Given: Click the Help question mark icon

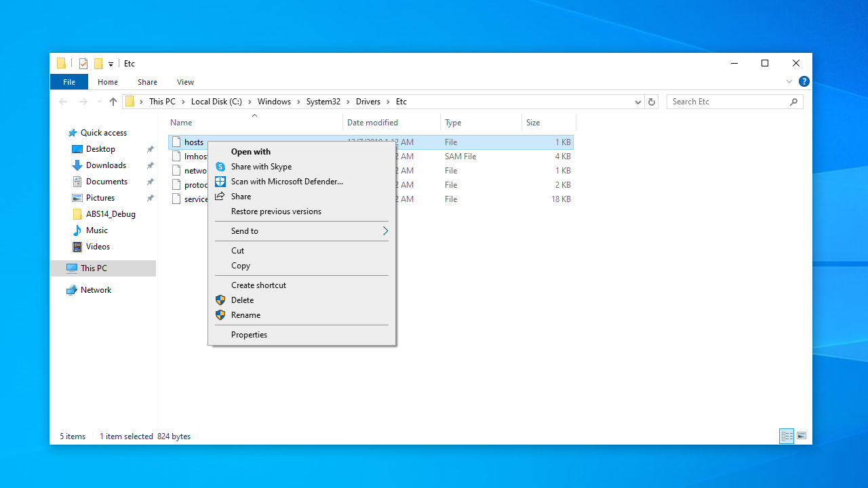Looking at the screenshot, I should (x=804, y=81).
